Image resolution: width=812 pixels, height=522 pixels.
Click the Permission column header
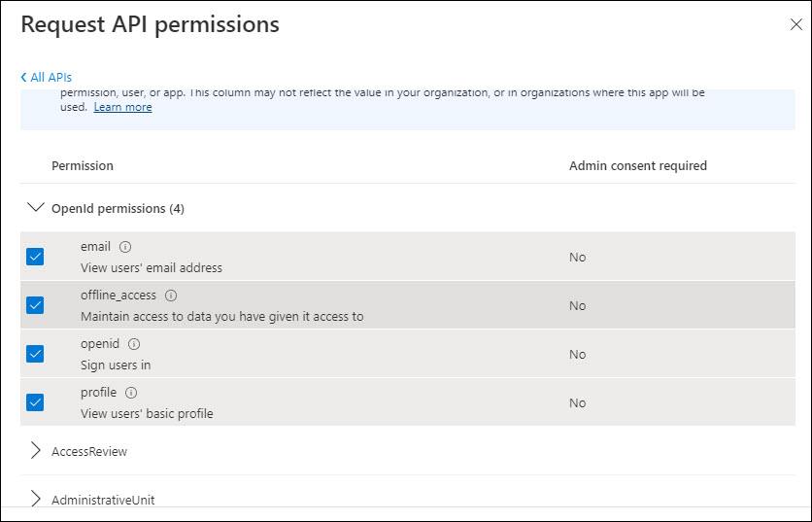pyautogui.click(x=83, y=166)
